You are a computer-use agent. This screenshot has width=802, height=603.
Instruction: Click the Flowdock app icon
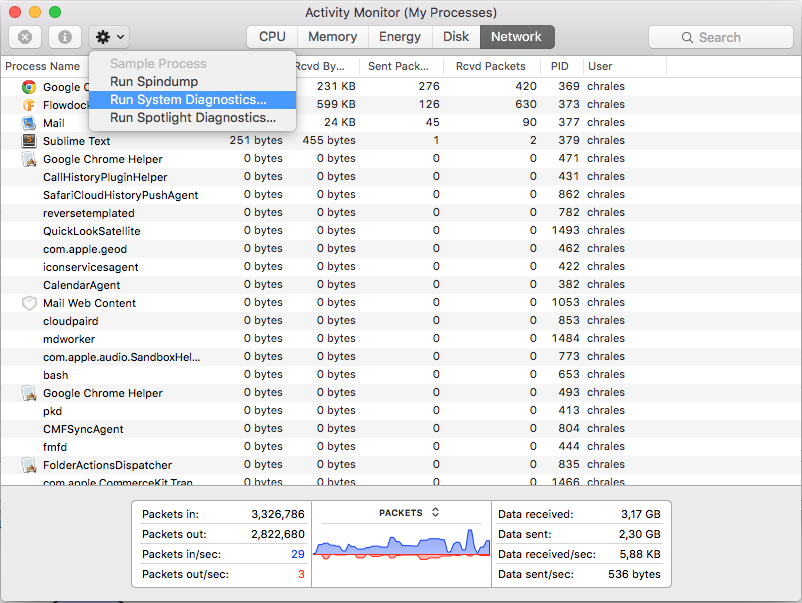click(29, 105)
